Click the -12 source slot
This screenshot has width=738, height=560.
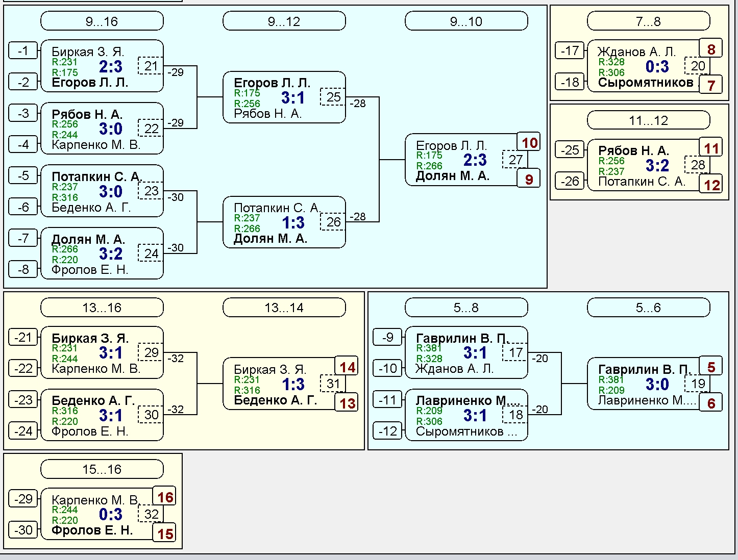point(388,431)
